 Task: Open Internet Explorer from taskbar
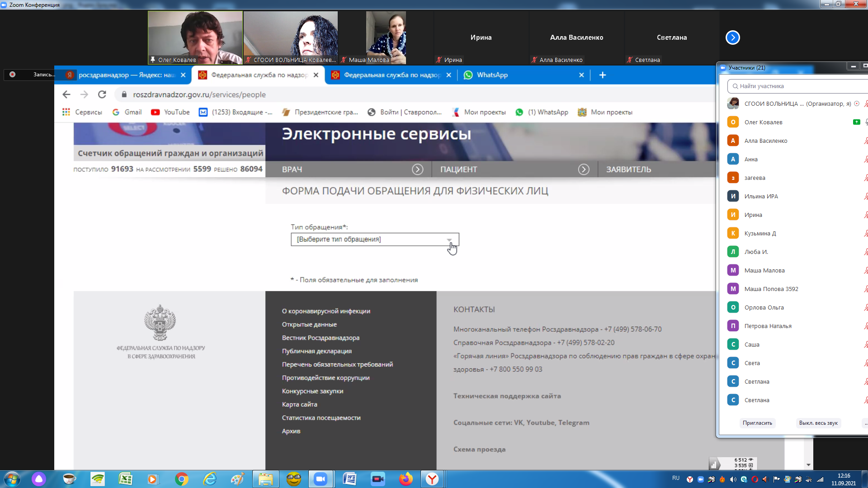[210, 479]
